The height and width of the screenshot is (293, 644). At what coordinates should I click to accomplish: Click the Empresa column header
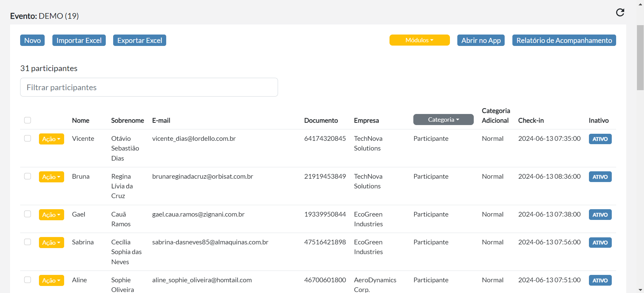(x=366, y=120)
